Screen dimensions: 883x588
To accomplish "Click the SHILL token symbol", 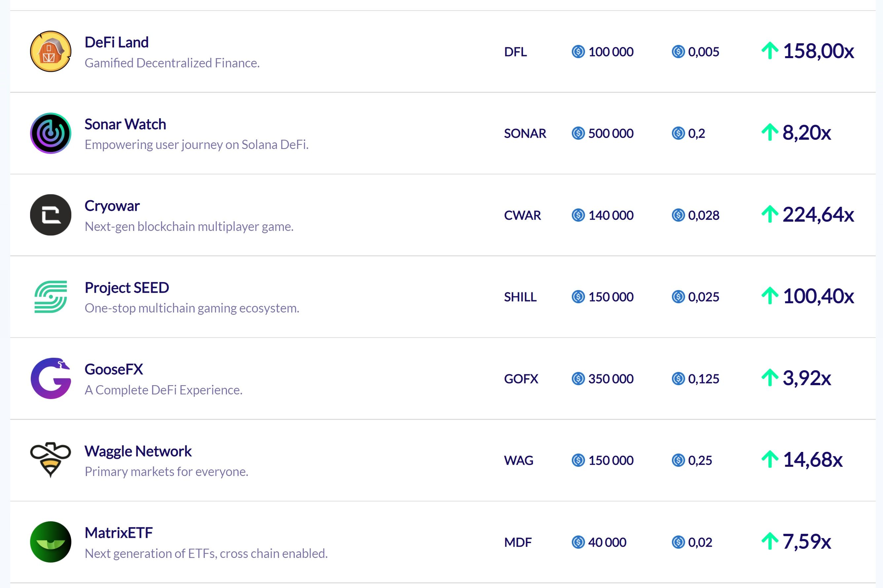I will point(520,297).
